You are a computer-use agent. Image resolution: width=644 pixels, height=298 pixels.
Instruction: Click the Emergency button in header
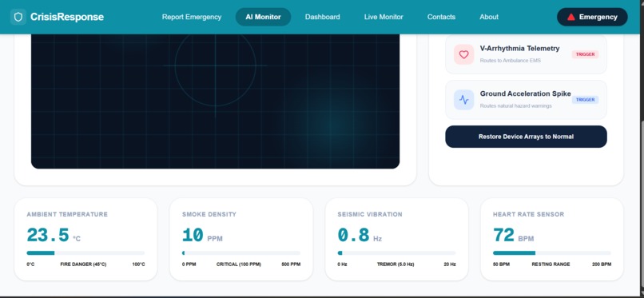[x=592, y=17]
